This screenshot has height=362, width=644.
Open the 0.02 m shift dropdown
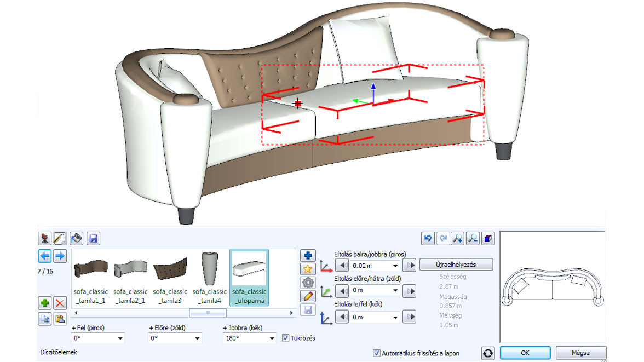[x=395, y=266]
